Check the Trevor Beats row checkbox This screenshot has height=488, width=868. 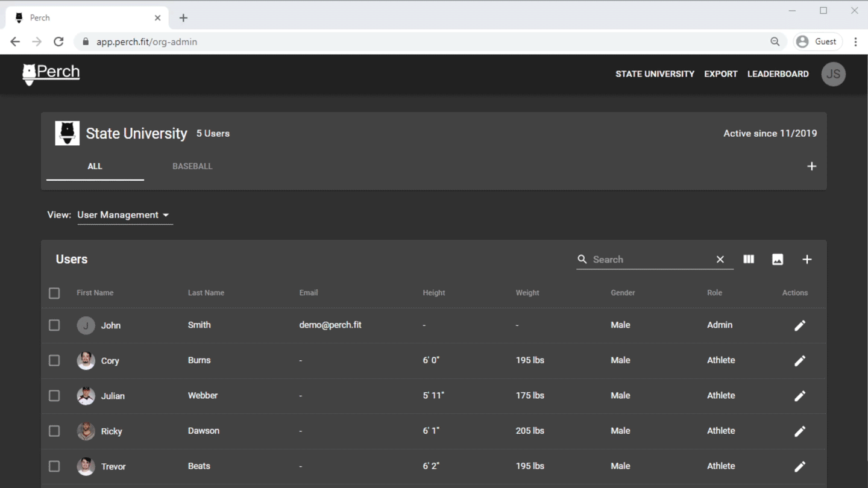coord(54,466)
